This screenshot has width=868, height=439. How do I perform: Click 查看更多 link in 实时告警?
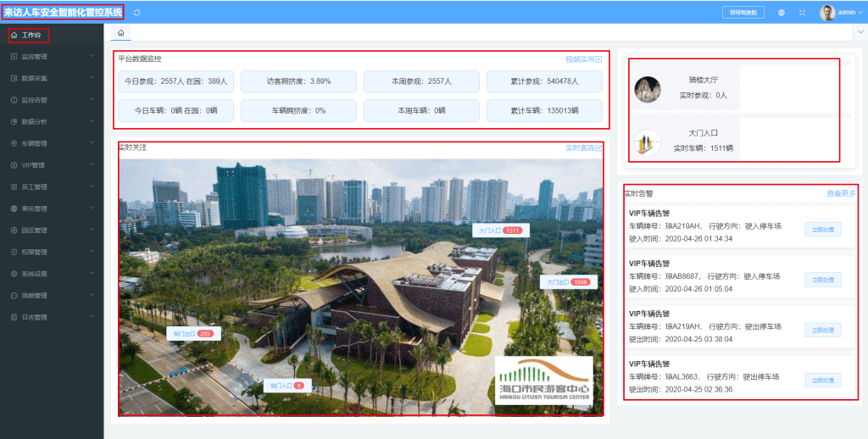click(841, 193)
